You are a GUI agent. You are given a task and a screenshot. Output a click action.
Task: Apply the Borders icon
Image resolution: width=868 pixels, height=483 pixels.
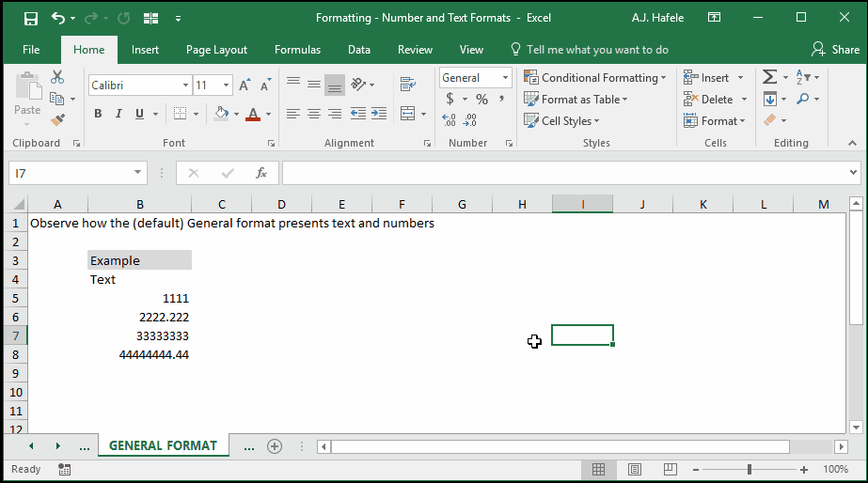coord(180,114)
